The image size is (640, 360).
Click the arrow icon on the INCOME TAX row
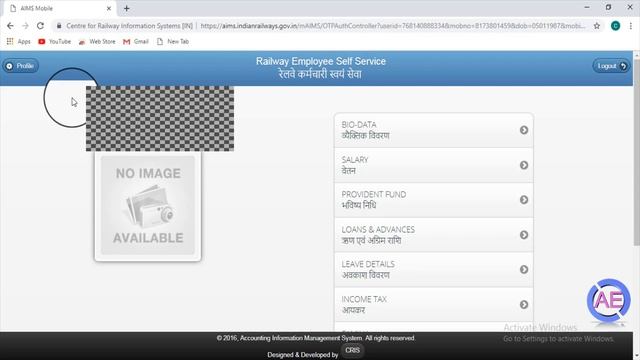[x=524, y=304]
